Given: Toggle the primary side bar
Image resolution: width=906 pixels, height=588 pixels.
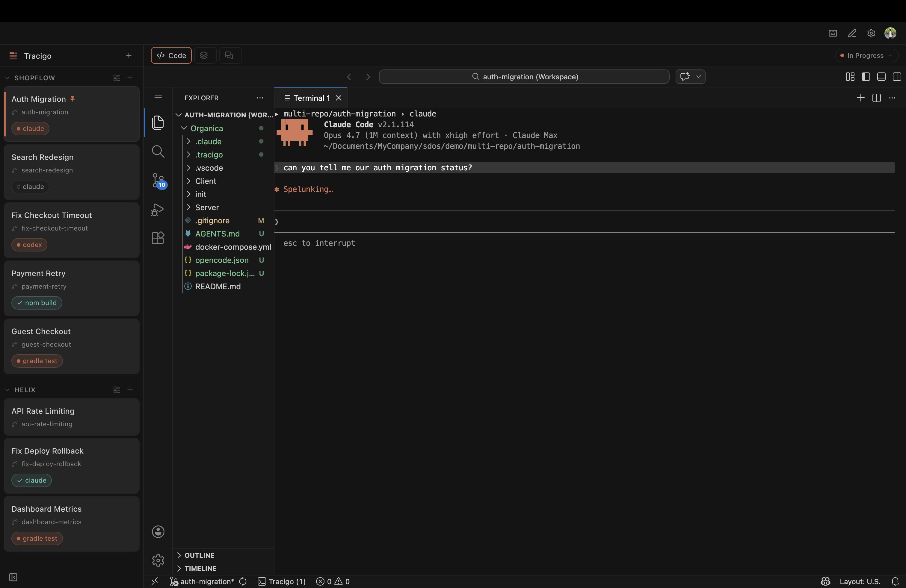Looking at the screenshot, I should click(x=866, y=77).
